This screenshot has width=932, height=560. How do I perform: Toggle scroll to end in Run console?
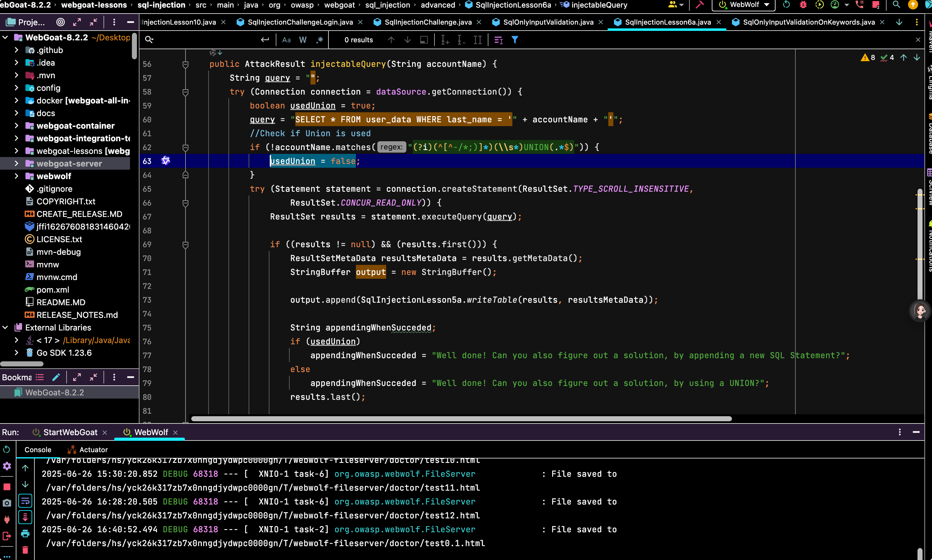click(x=25, y=517)
